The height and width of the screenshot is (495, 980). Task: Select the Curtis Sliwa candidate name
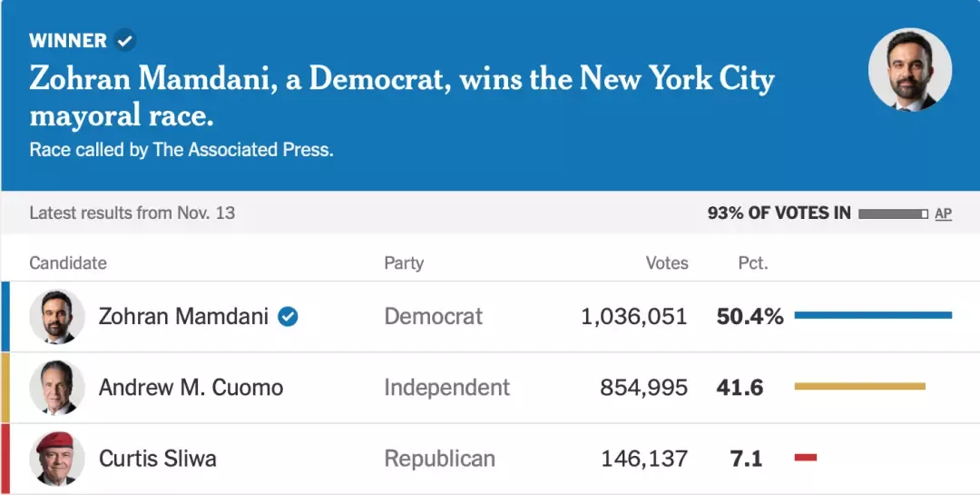point(158,459)
